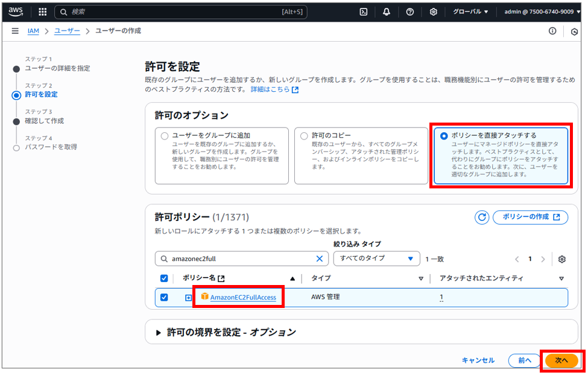Click 前へ button
Image resolution: width=588 pixels, height=378 pixels.
[x=525, y=360]
